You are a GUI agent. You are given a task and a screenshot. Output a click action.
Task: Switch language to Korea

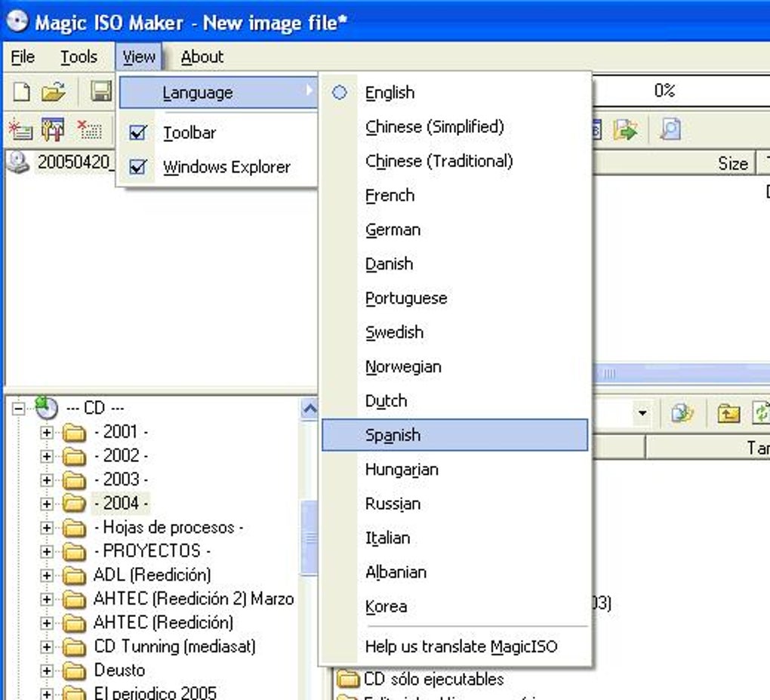pyautogui.click(x=454, y=606)
